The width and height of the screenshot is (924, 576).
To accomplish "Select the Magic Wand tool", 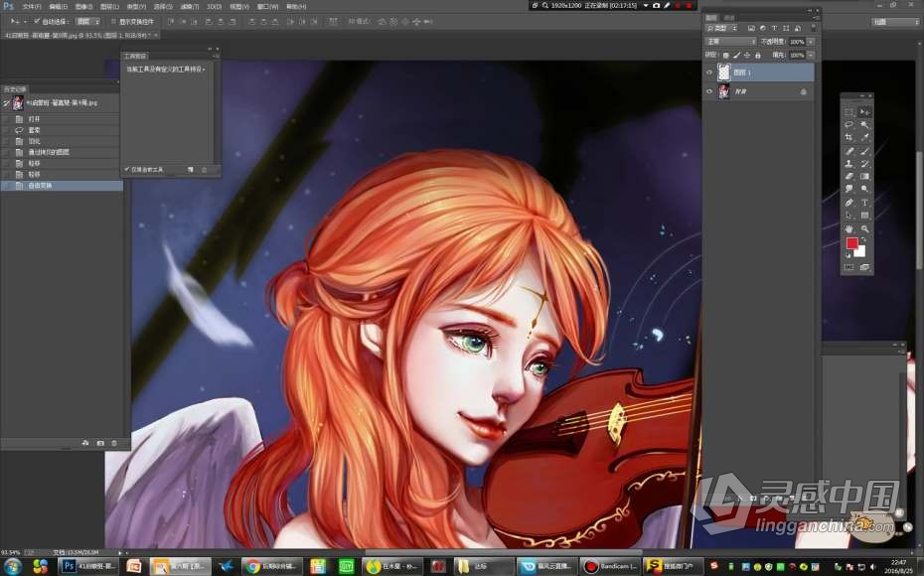I will point(864,125).
